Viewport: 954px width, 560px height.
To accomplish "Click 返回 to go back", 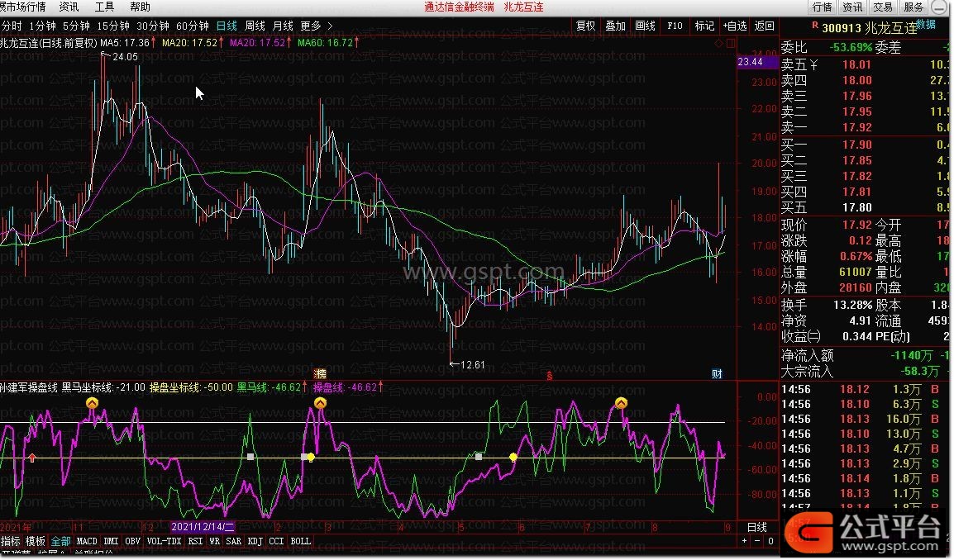I will tap(764, 26).
